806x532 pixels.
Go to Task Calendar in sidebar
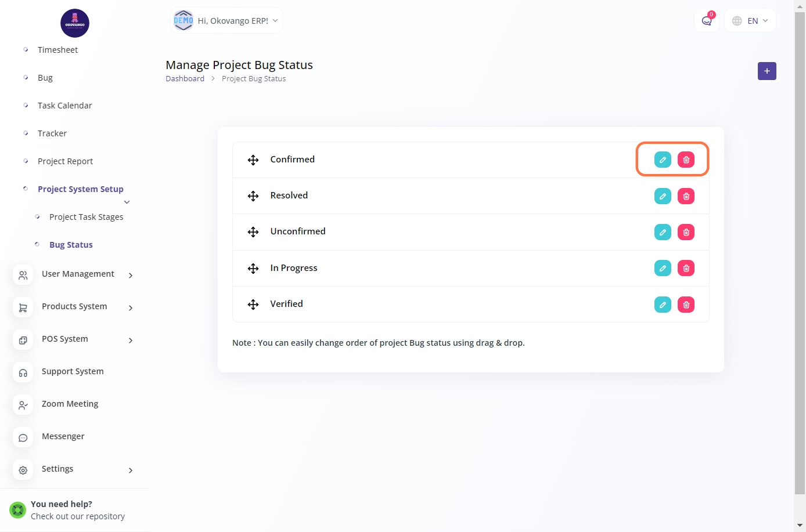pos(65,106)
